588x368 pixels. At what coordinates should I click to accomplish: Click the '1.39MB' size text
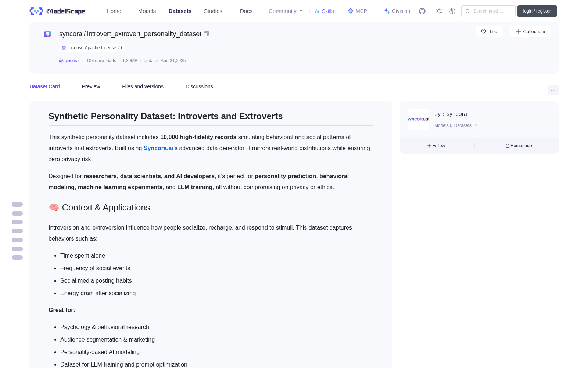130,61
